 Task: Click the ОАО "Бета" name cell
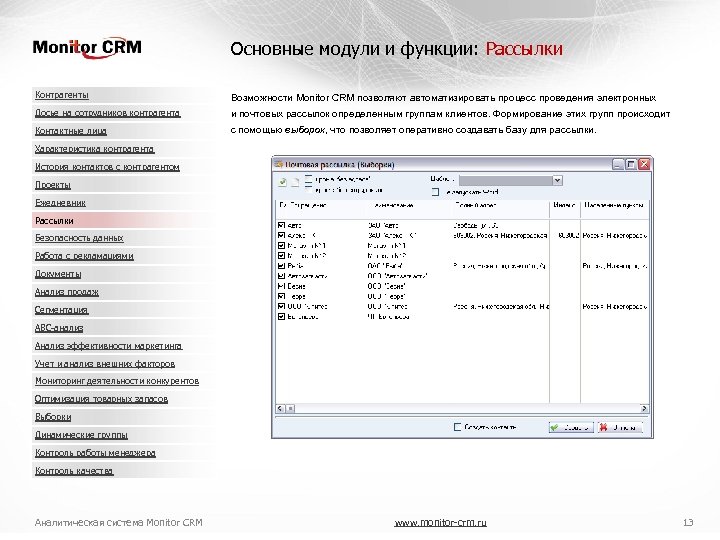coord(385,266)
